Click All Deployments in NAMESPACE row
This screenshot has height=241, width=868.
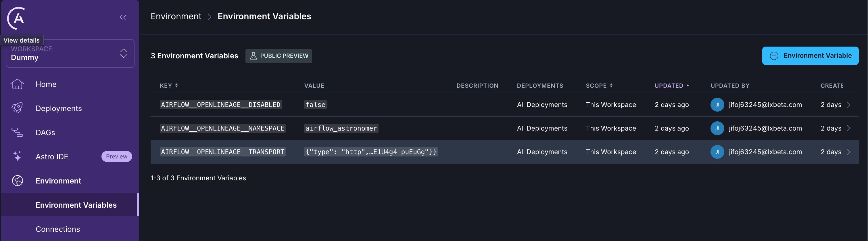tap(542, 129)
